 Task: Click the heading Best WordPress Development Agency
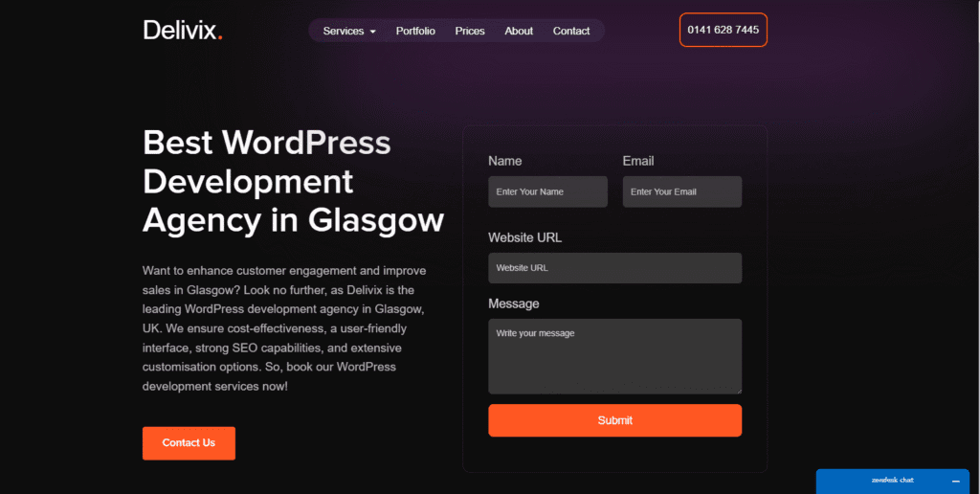293,181
